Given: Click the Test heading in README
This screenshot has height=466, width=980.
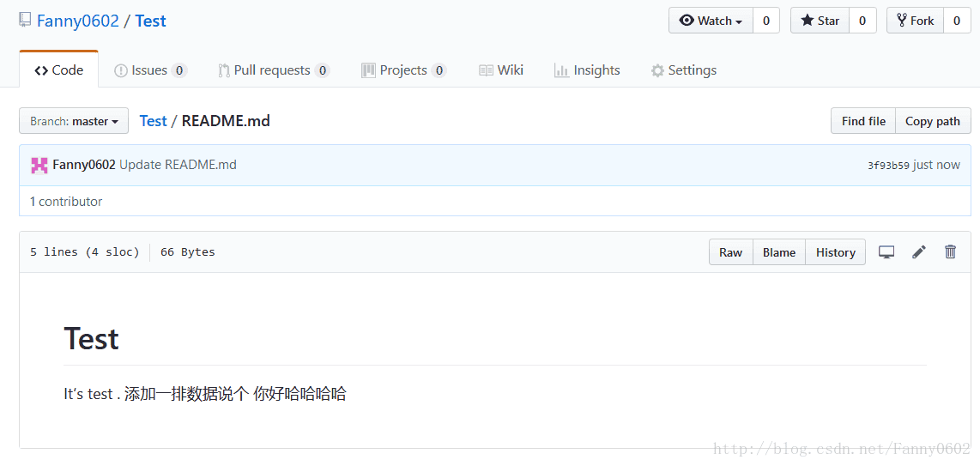Looking at the screenshot, I should click(91, 339).
